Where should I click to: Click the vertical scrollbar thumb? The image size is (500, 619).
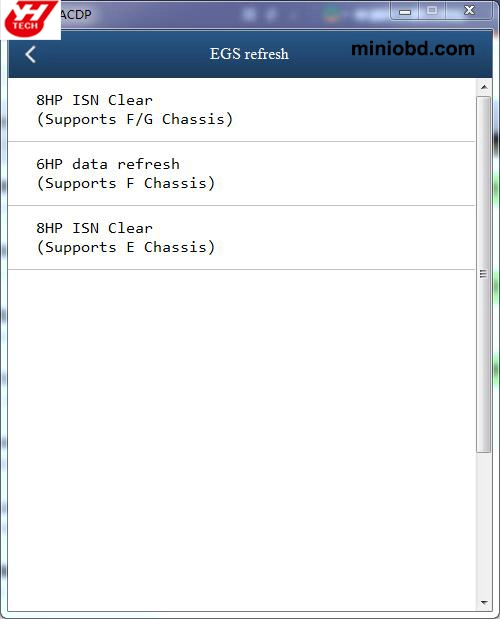click(x=484, y=274)
